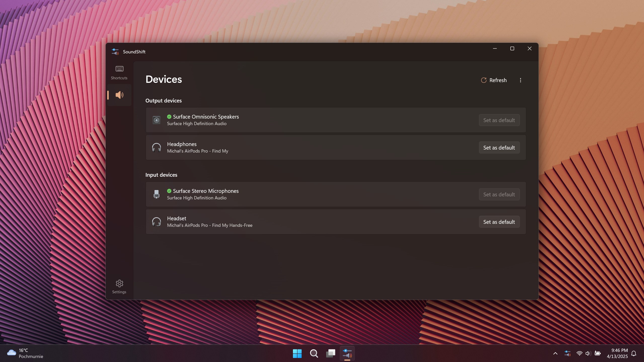Open Windows Start menu

pos(297,353)
